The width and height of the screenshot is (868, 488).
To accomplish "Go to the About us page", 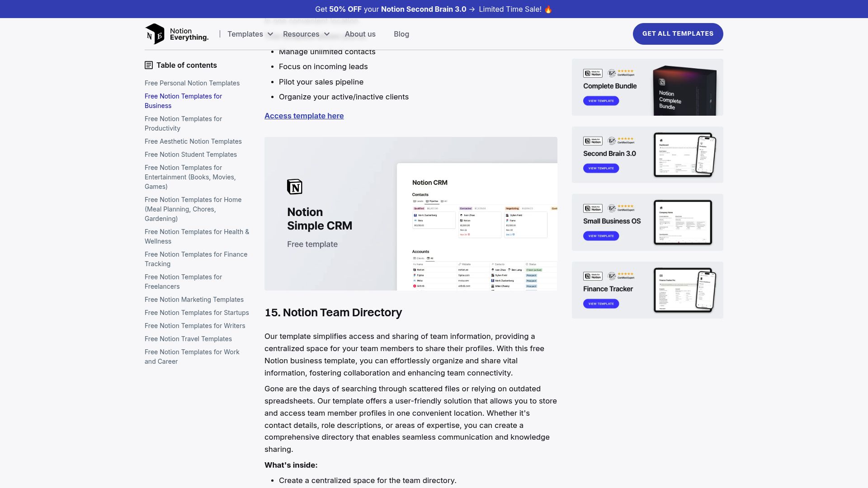I will 360,34.
